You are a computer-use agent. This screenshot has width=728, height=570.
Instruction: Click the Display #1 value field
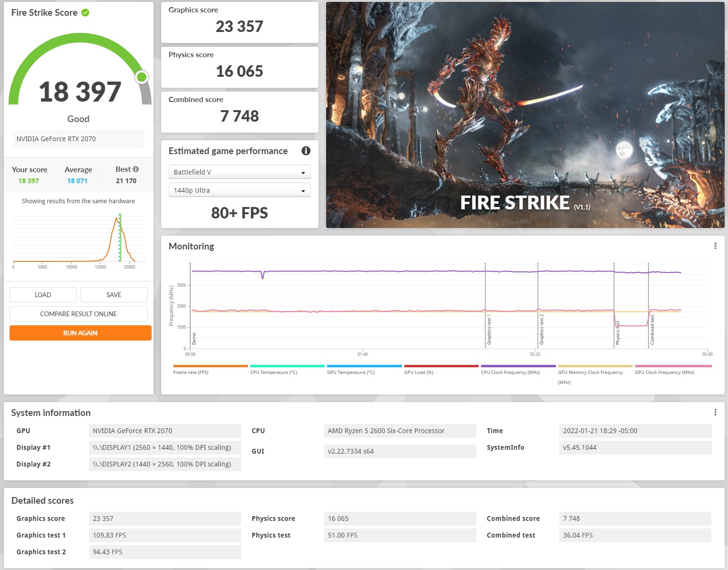165,447
